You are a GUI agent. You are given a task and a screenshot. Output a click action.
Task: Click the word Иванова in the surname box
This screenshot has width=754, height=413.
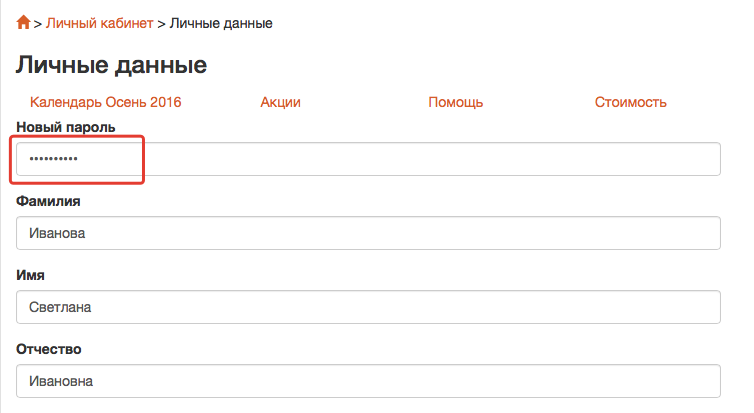[x=57, y=233]
